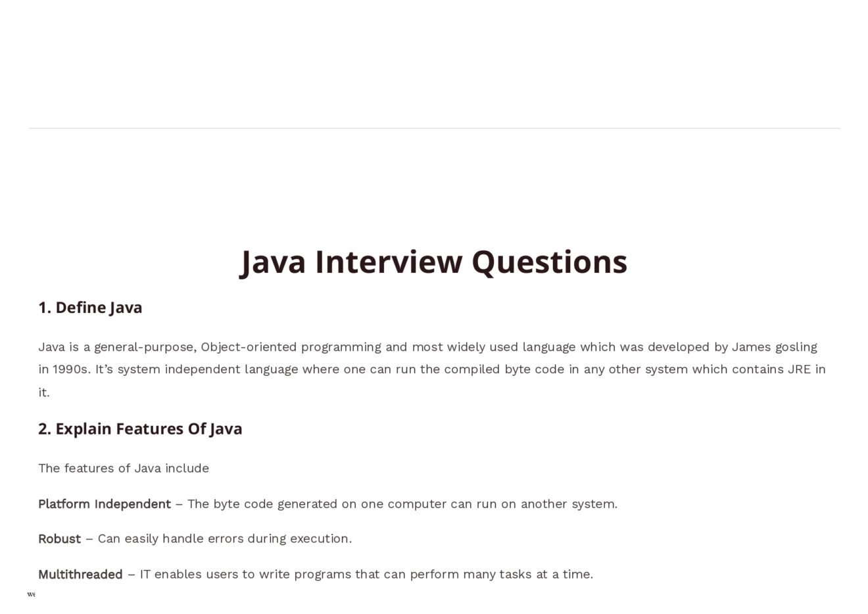Click the "James gosling" name in paragraph
Viewport: 868px width, 614px height.
pyautogui.click(x=775, y=347)
